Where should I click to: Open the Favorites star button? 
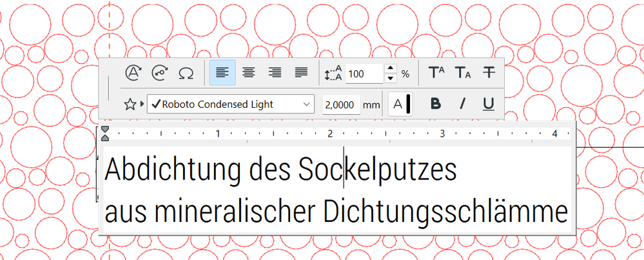(x=130, y=105)
